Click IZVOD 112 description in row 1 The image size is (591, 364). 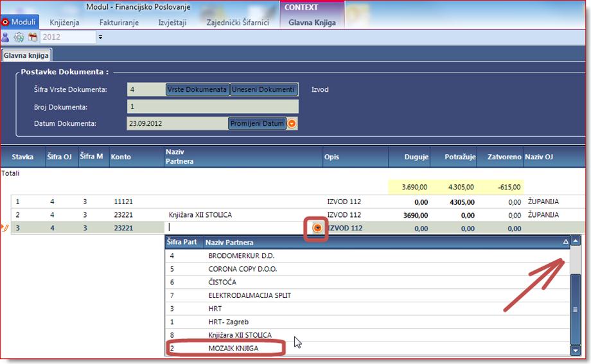click(344, 202)
